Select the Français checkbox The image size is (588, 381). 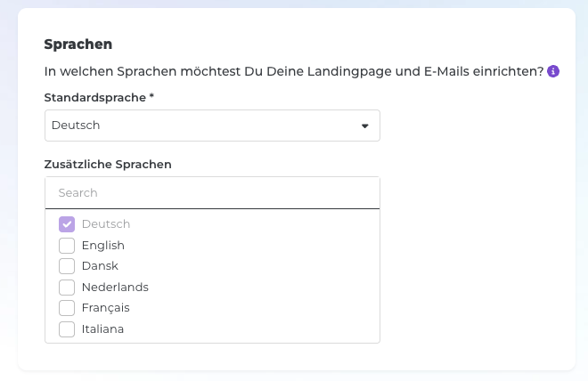tap(67, 308)
